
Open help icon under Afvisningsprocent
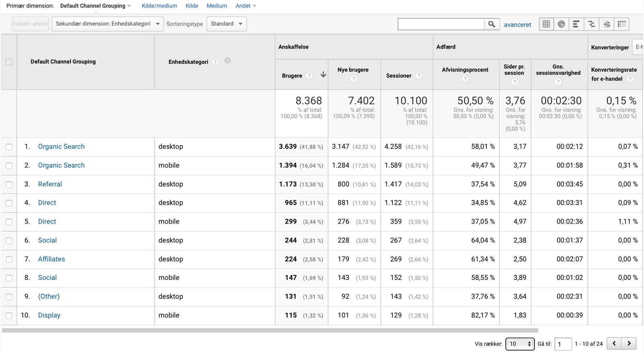(465, 79)
